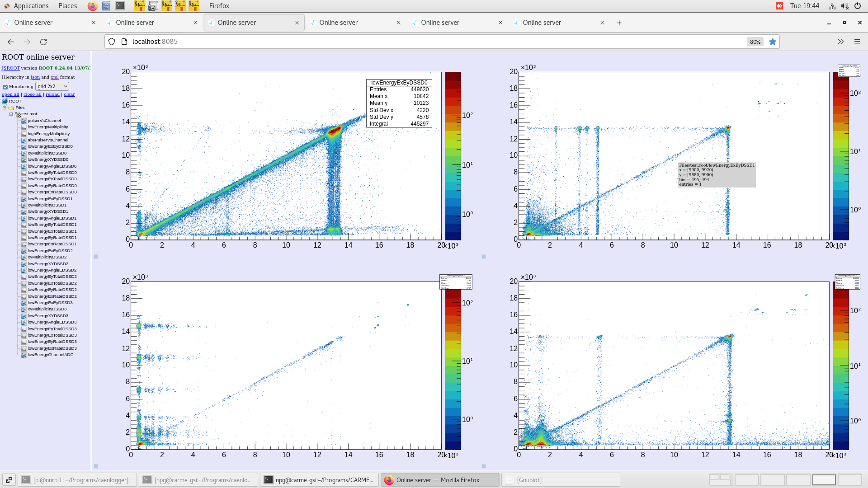Click the 'close all' link
Image resolution: width=868 pixels, height=488 pixels.
32,94
